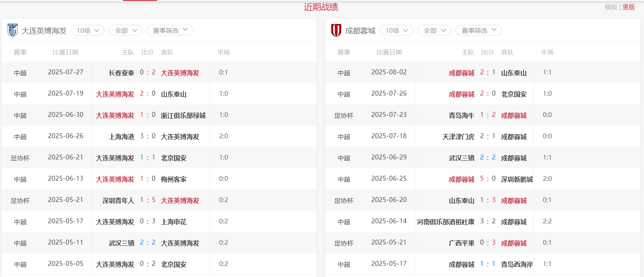Open 赛事筛选 filter for 成都蓉城

[x=478, y=30]
